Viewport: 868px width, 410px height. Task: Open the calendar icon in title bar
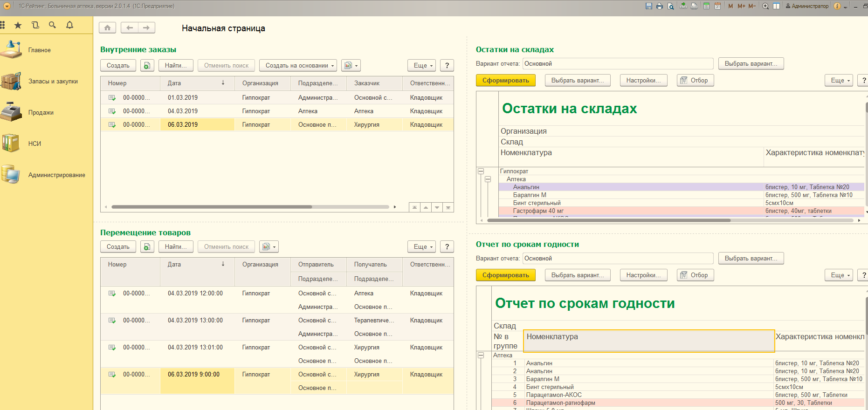[x=717, y=6]
